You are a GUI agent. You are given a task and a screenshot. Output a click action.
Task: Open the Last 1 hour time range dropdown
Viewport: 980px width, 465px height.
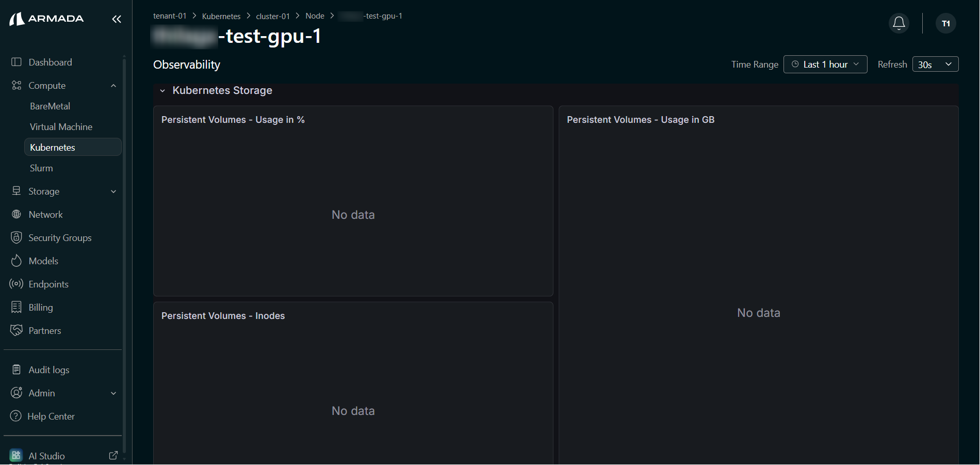825,65
